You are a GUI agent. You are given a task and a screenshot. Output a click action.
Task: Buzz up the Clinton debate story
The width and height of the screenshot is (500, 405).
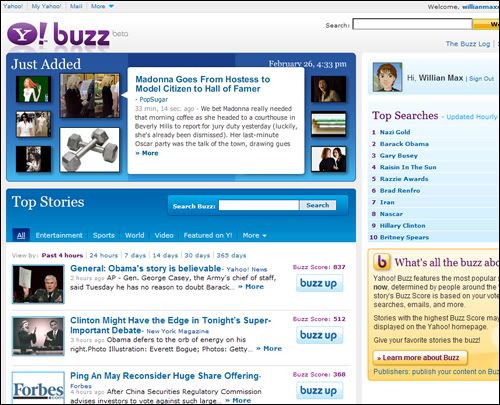[319, 335]
